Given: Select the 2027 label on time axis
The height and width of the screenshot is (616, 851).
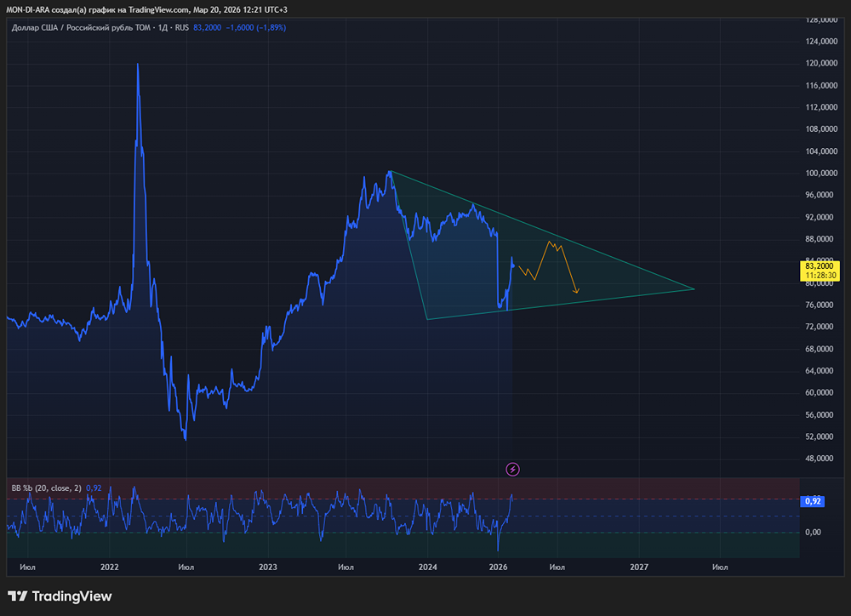Looking at the screenshot, I should (x=639, y=566).
